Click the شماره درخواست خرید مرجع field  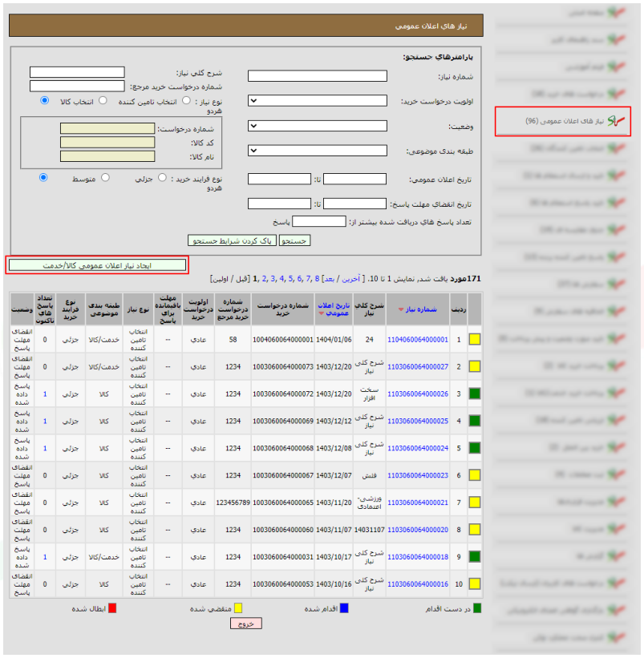pyautogui.click(x=77, y=86)
